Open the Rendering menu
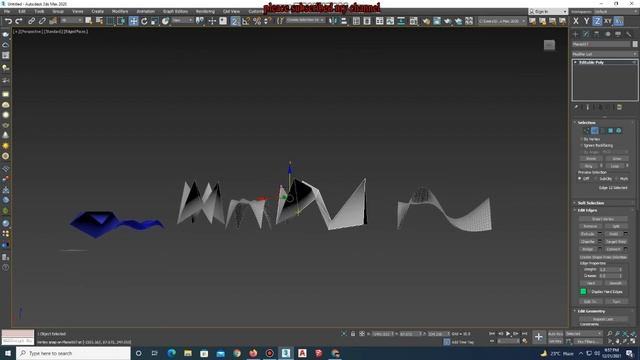This screenshot has width=640, height=360. 205,11
